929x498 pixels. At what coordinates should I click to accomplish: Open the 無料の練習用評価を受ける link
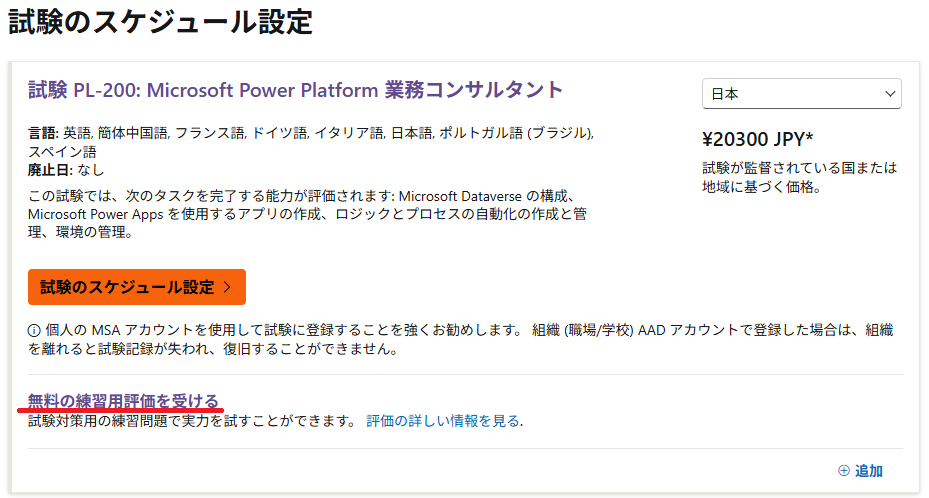(x=123, y=401)
